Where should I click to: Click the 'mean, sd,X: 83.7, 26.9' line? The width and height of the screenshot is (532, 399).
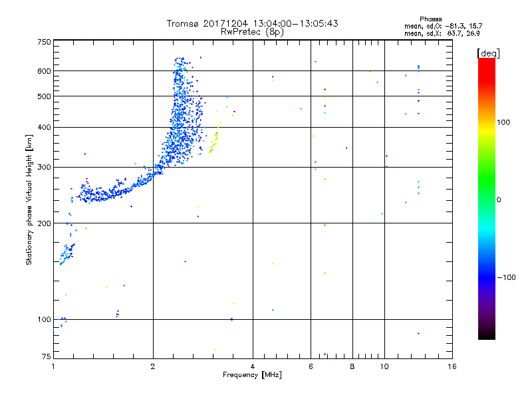point(442,33)
